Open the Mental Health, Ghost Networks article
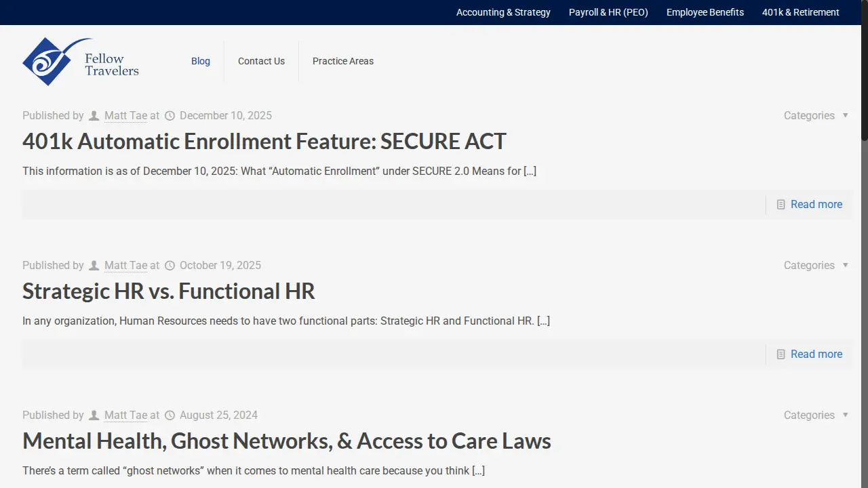This screenshot has width=868, height=488. pyautogui.click(x=287, y=441)
